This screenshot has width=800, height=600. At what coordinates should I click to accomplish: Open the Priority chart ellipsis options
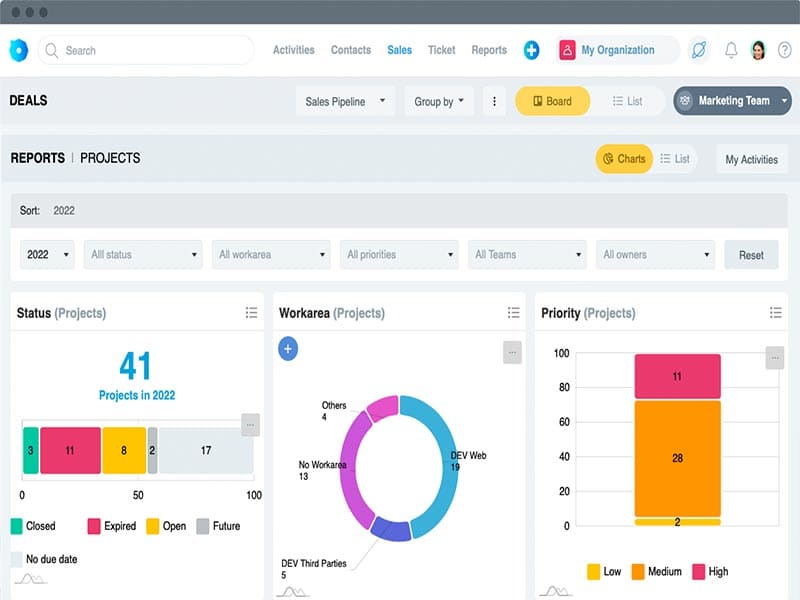click(774, 358)
